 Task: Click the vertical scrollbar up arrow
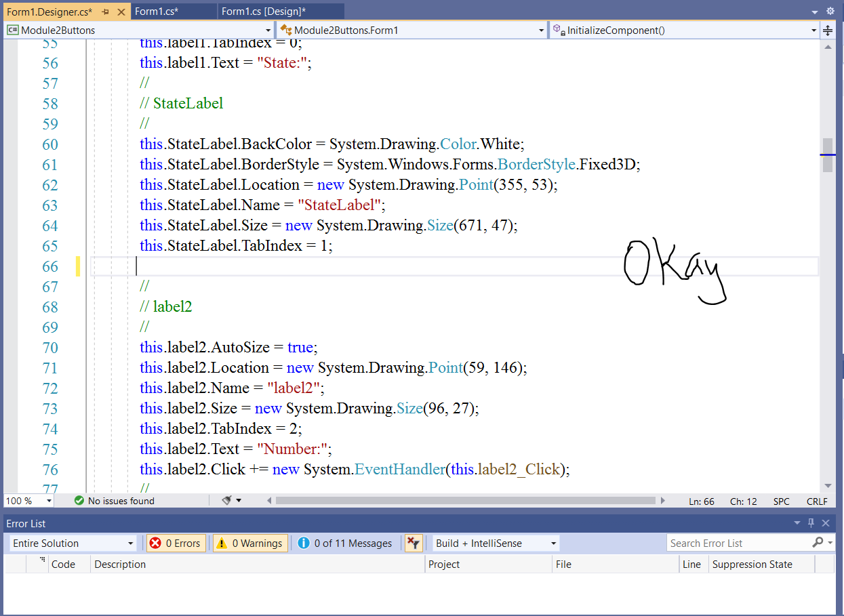(x=827, y=47)
